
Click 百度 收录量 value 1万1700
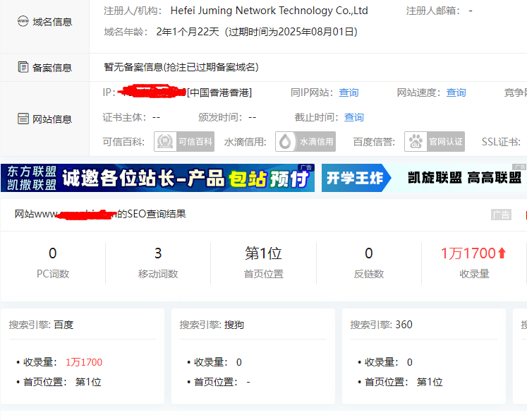[x=84, y=362]
